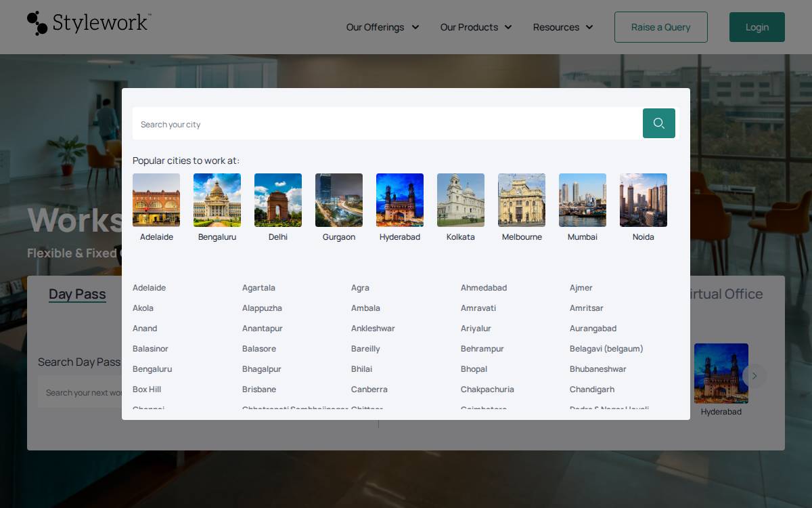Expand the Our Offerings menu
This screenshot has height=508, width=812.
[x=382, y=27]
